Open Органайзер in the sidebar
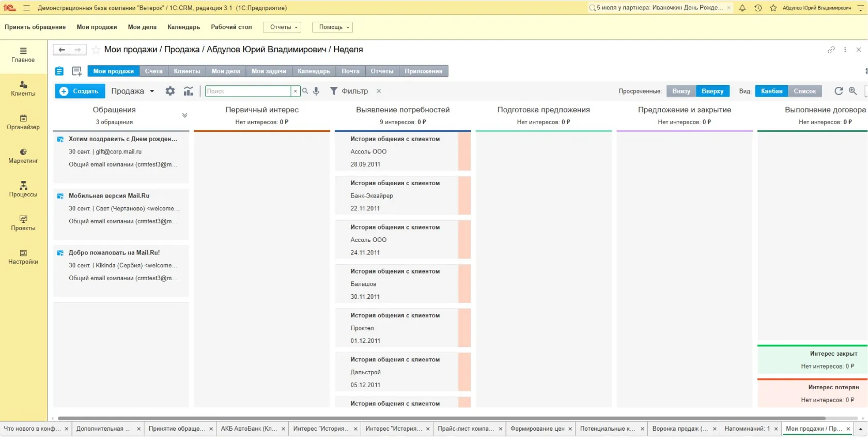 (x=23, y=123)
